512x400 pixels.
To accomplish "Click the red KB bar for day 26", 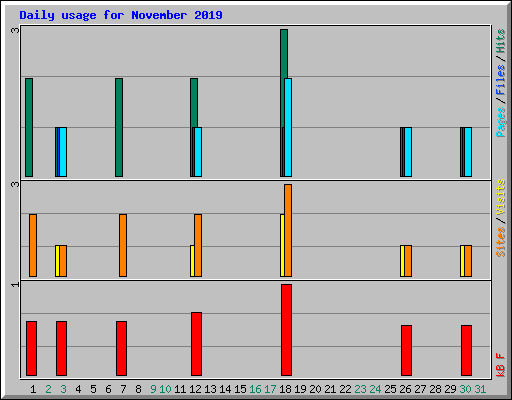I will click(406, 350).
